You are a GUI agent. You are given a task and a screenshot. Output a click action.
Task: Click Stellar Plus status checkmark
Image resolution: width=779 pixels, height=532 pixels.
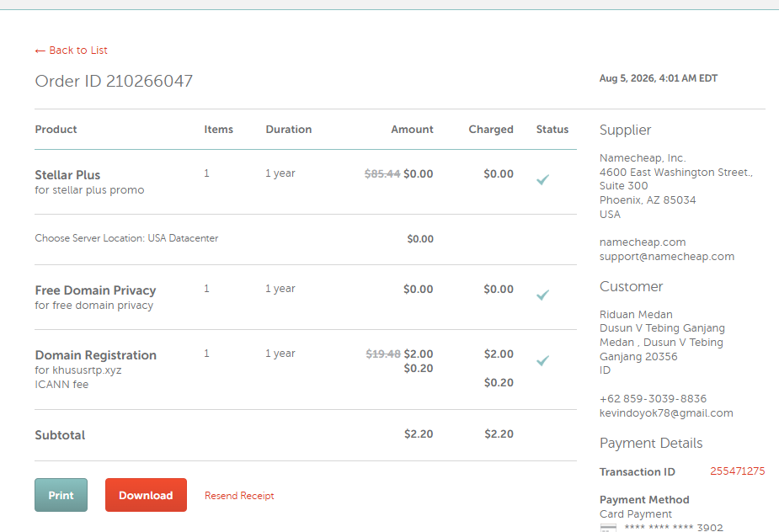point(543,179)
